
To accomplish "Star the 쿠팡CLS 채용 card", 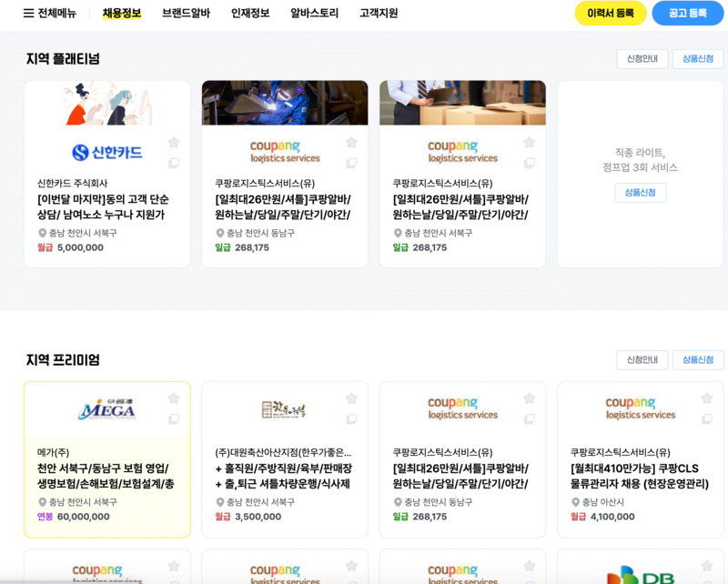I will click(x=707, y=398).
